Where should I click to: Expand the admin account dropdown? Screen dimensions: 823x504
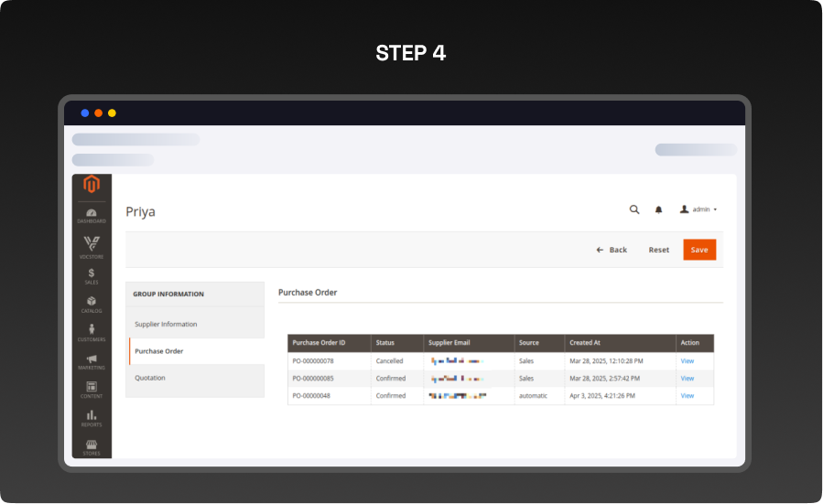point(698,209)
